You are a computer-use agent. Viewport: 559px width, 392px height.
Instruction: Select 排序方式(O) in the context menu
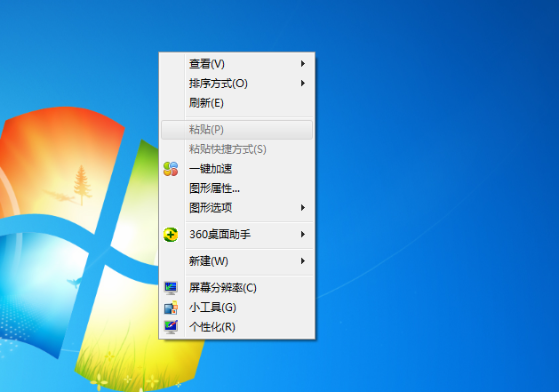(x=236, y=84)
